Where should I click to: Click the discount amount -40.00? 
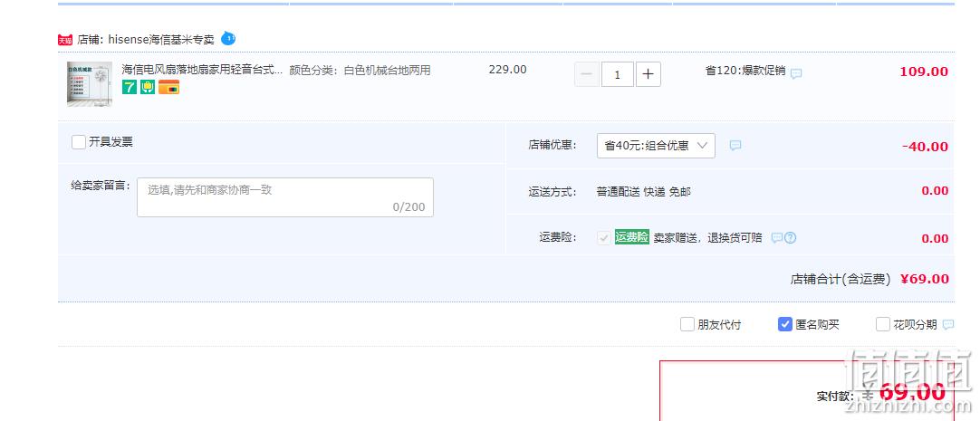[925, 147]
